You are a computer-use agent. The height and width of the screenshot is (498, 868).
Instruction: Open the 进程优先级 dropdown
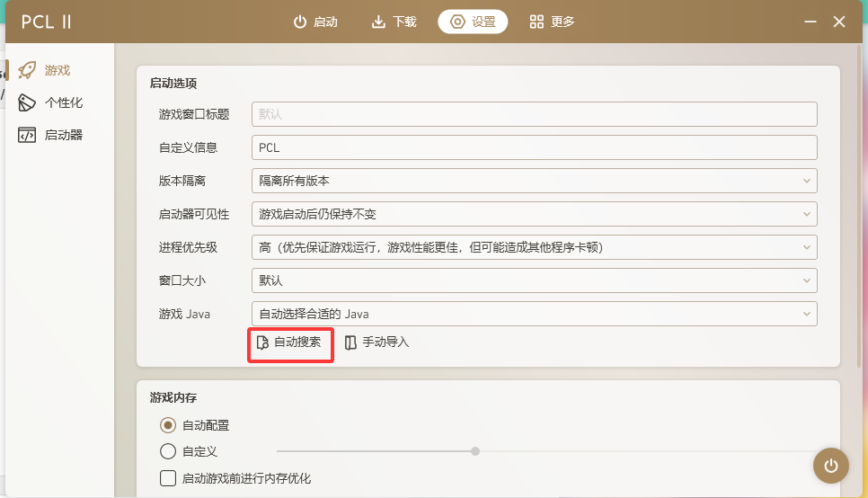(x=535, y=247)
